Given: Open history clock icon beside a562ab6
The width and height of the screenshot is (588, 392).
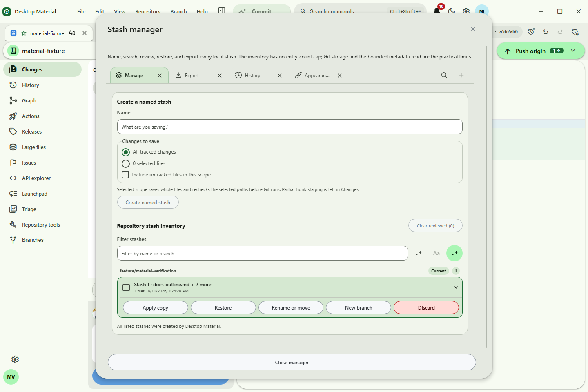Looking at the screenshot, I should (x=531, y=31).
